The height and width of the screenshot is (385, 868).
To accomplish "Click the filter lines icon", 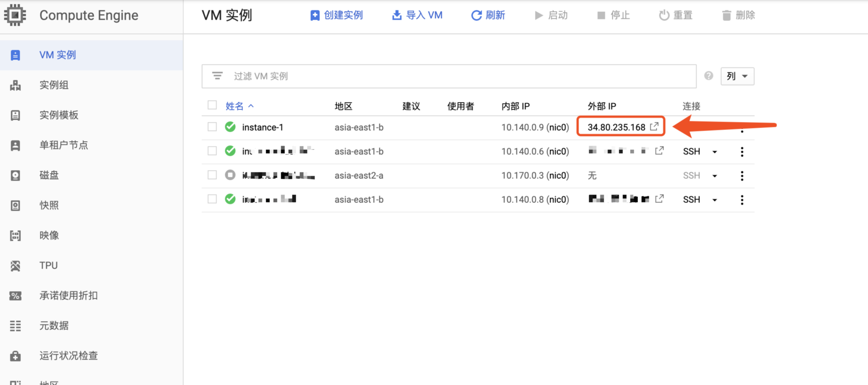I will [x=217, y=76].
